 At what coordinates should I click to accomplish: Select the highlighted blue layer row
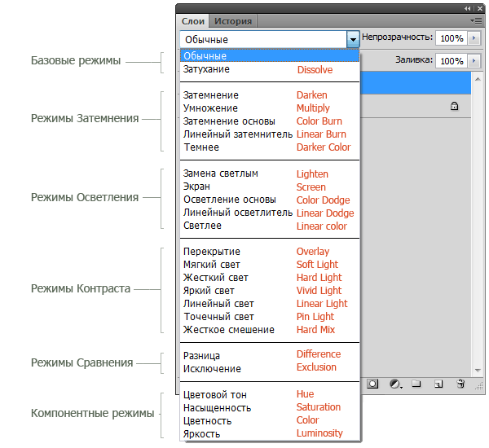pyautogui.click(x=416, y=83)
